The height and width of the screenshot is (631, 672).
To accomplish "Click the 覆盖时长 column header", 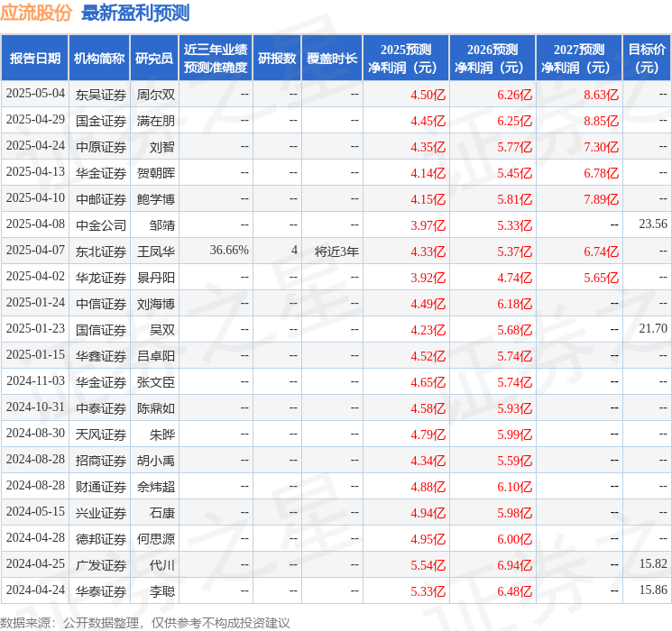I will pos(332,58).
